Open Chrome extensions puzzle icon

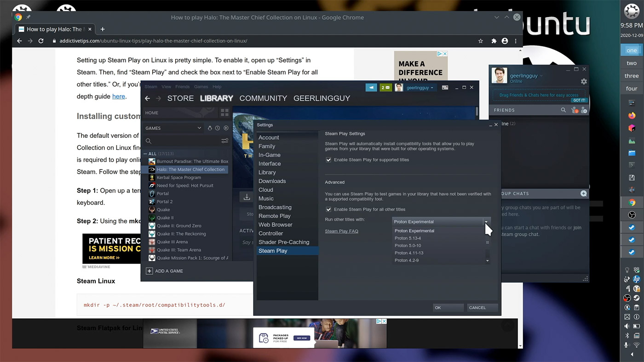tap(494, 41)
